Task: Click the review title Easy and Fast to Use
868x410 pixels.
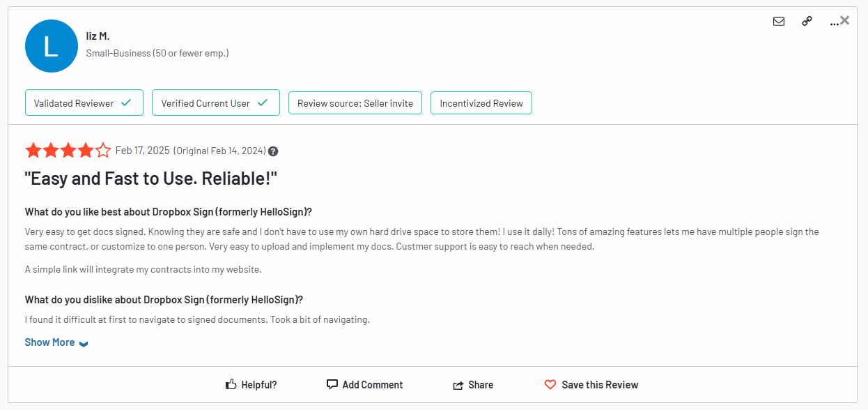Action: [x=151, y=179]
